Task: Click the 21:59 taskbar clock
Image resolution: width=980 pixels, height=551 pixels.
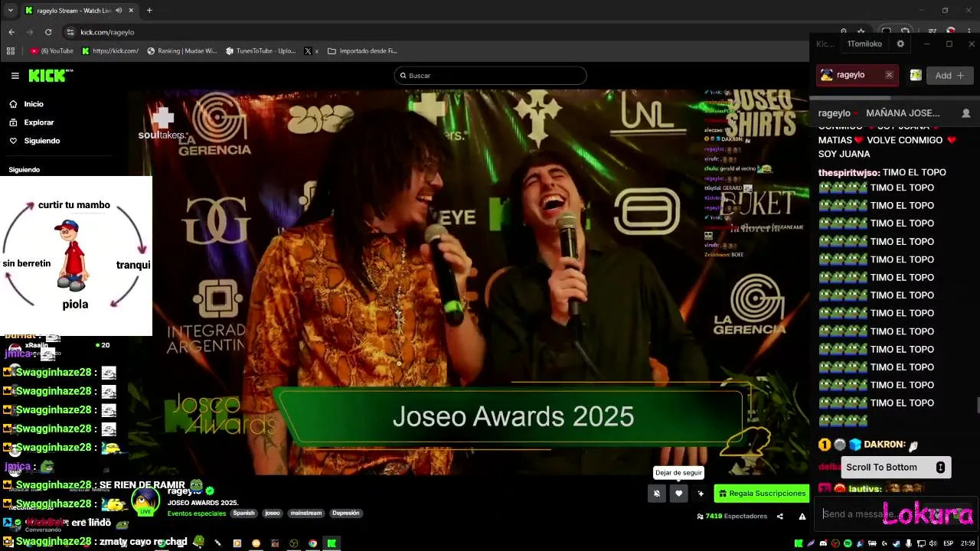Action: pyautogui.click(x=968, y=543)
